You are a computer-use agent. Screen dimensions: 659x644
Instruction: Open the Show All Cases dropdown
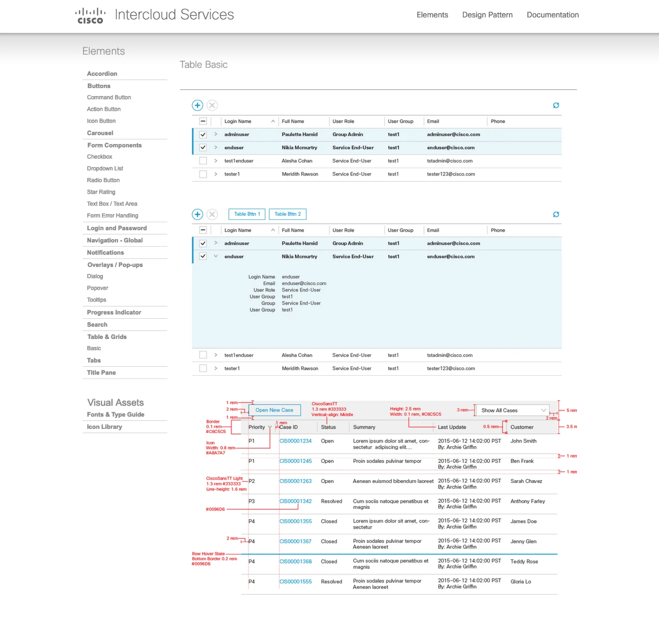(512, 411)
